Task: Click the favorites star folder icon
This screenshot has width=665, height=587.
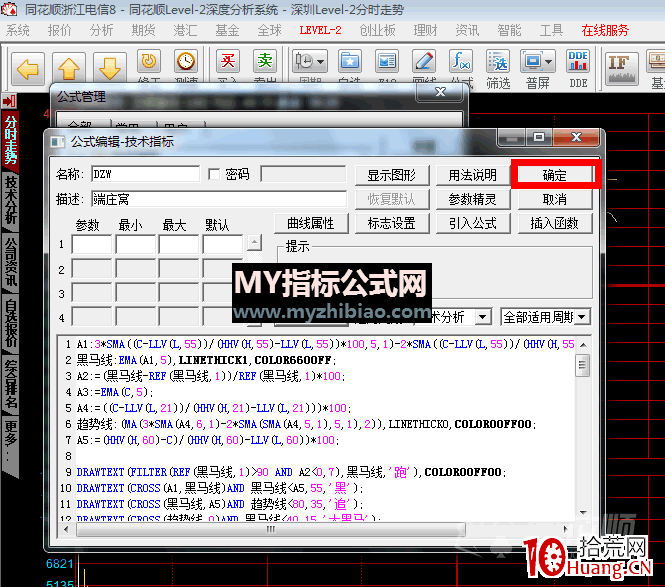Action: coord(349,62)
